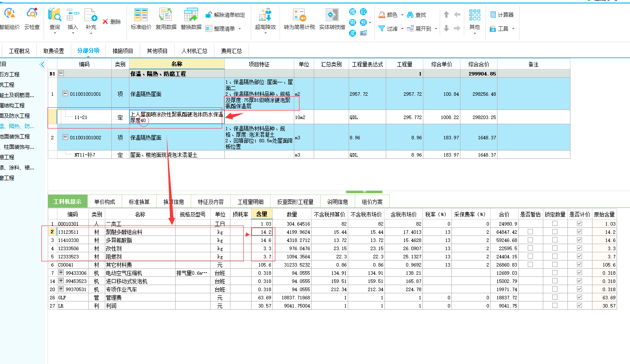Untick 是否计价 checkbox for 其它材料费 row
Screen dimensions: 630x364
580,265
